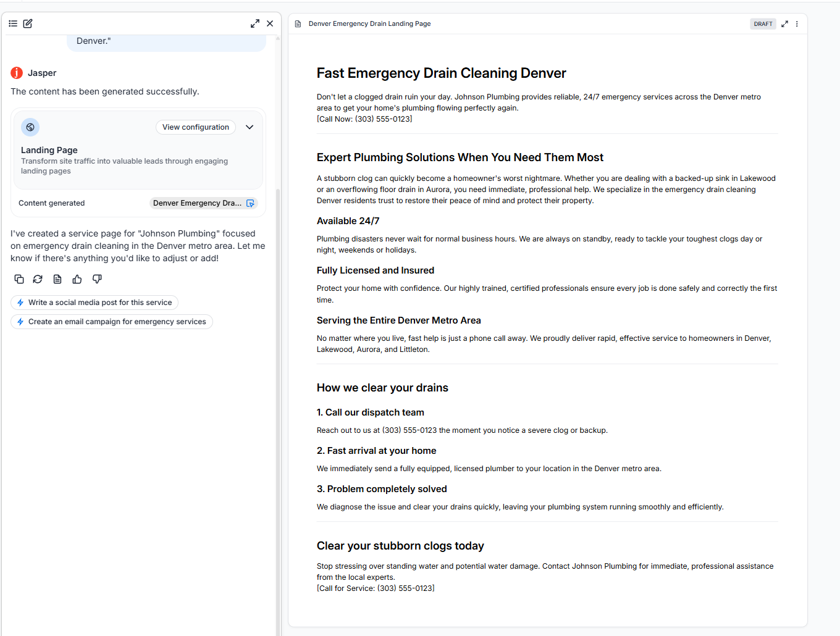Click the document icon below the response
Screen dimensions: 840x636
(57, 279)
